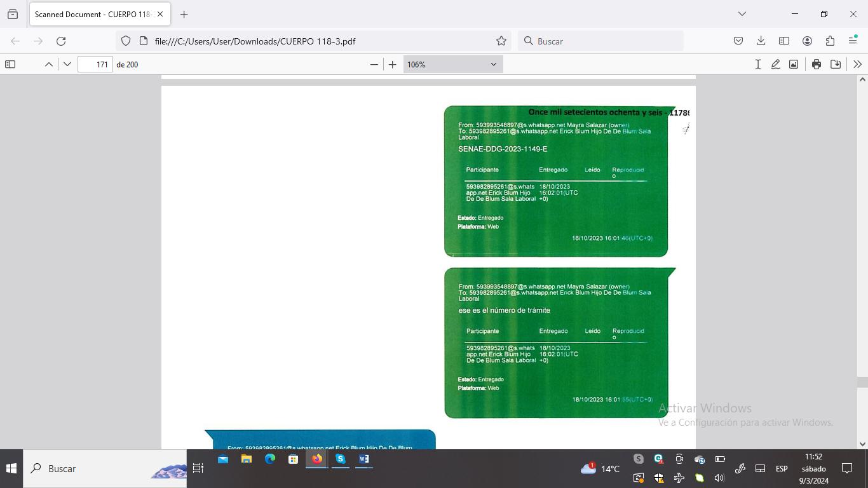Open the list of all tabs

(742, 14)
